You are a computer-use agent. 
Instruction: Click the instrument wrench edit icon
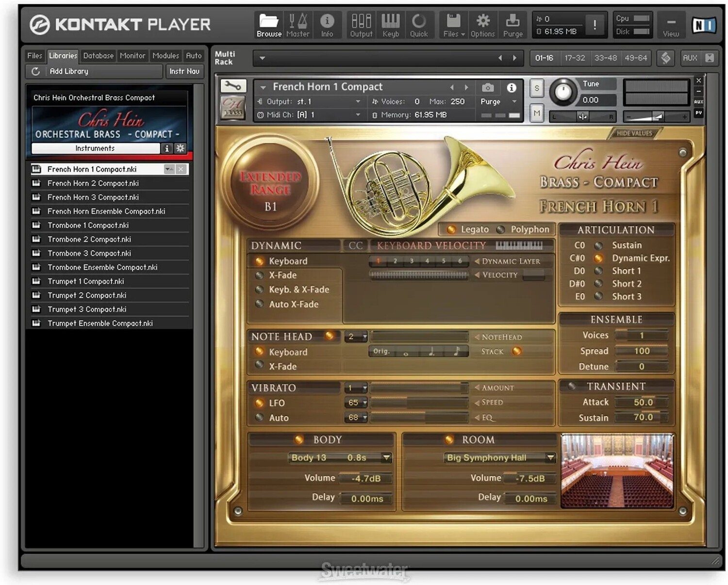(233, 86)
